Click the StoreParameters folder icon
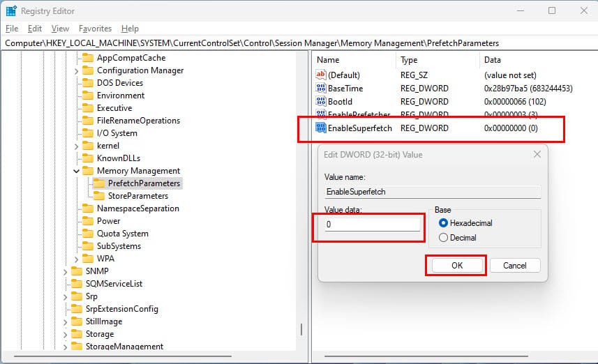The image size is (598, 364). (99, 196)
